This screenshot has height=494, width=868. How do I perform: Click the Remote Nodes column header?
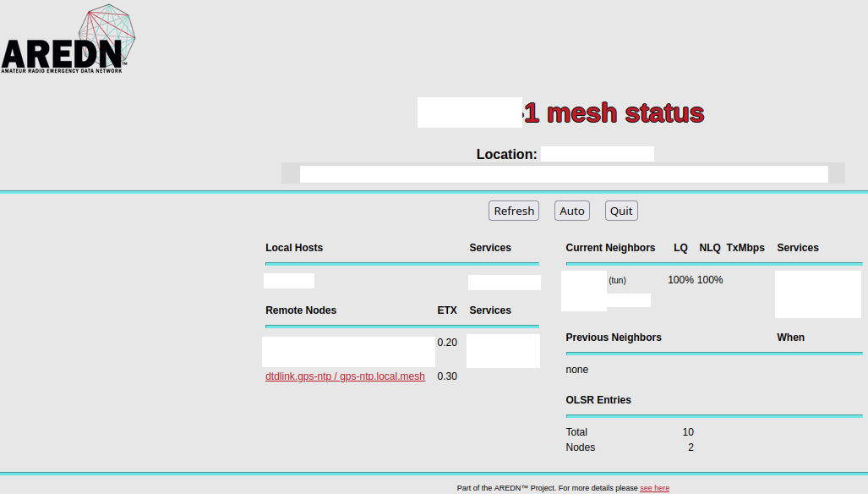(301, 310)
